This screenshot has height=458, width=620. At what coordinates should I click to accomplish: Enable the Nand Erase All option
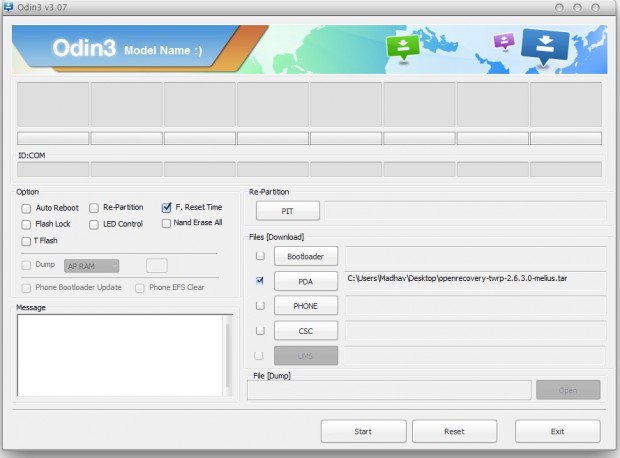tap(166, 223)
